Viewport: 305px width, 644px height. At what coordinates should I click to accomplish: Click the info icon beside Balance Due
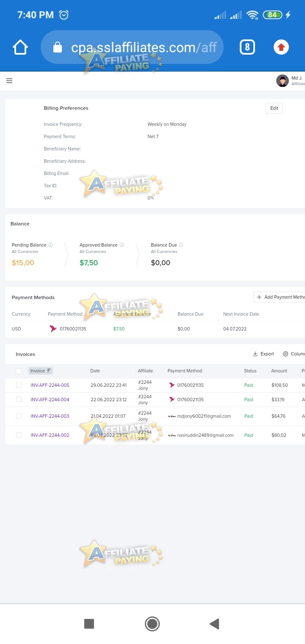pos(180,245)
